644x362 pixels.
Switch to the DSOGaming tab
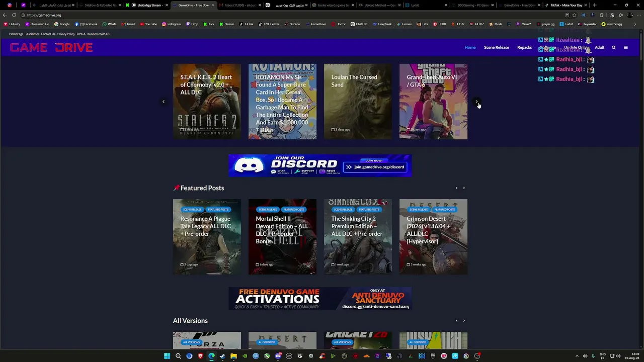[x=473, y=5]
